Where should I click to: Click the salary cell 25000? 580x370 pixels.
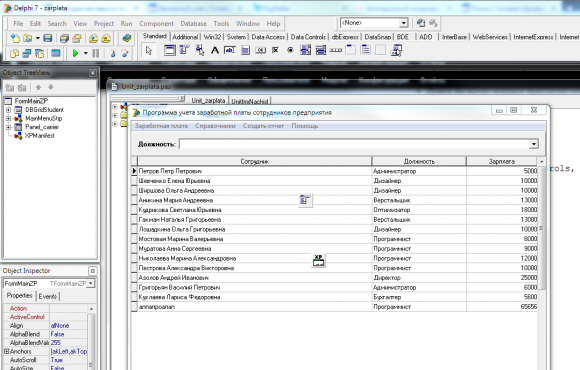502,278
